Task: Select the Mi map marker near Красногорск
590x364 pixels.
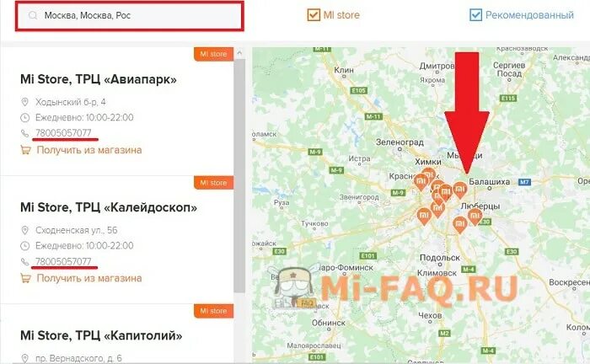Action: click(x=421, y=183)
